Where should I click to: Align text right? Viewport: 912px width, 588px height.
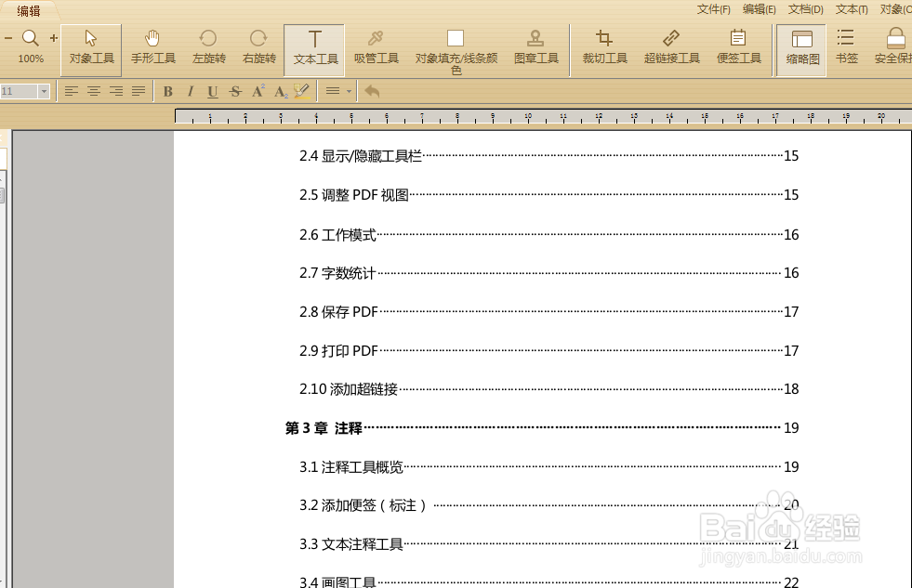click(116, 91)
